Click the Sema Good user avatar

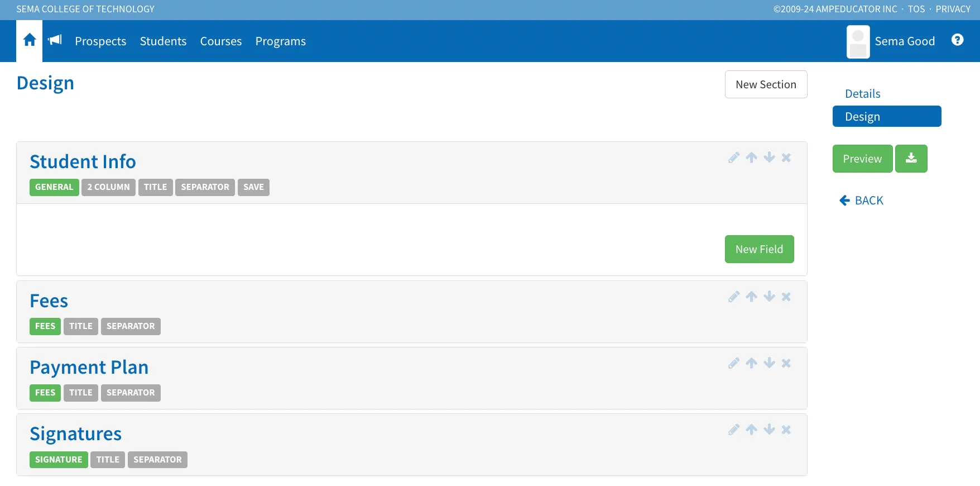pos(858,41)
